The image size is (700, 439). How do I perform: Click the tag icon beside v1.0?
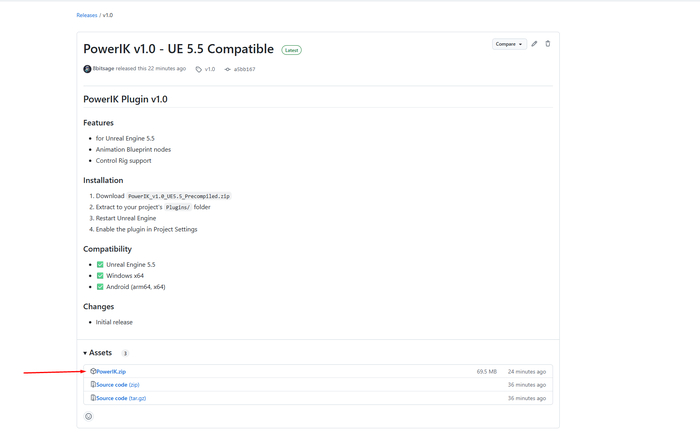pyautogui.click(x=199, y=69)
